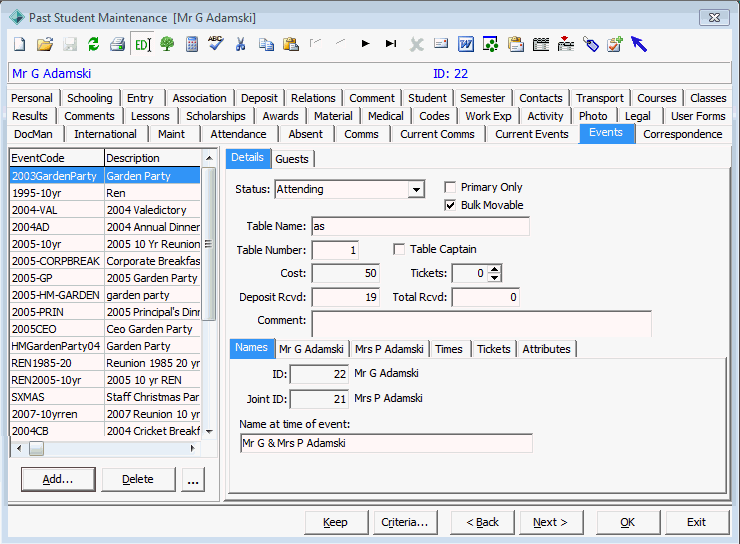Open the folder icon in toolbar
The height and width of the screenshot is (544, 740).
tap(45, 44)
